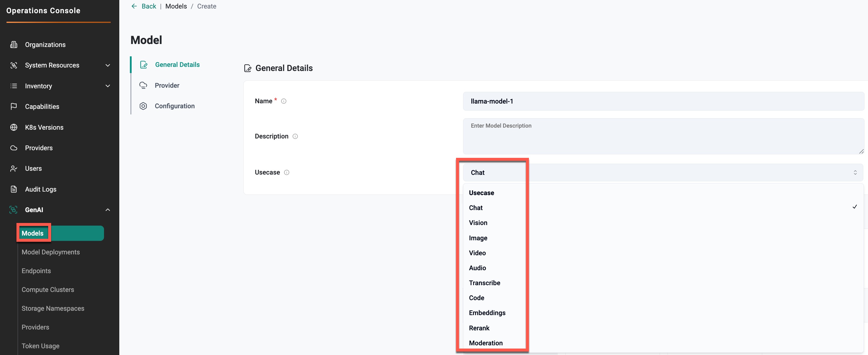The height and width of the screenshot is (355, 868).
Task: Collapse the GenAI sidebar section
Action: 108,210
